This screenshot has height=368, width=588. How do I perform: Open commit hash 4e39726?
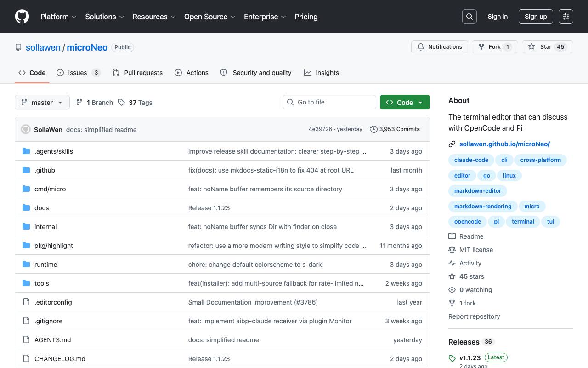pyautogui.click(x=320, y=129)
